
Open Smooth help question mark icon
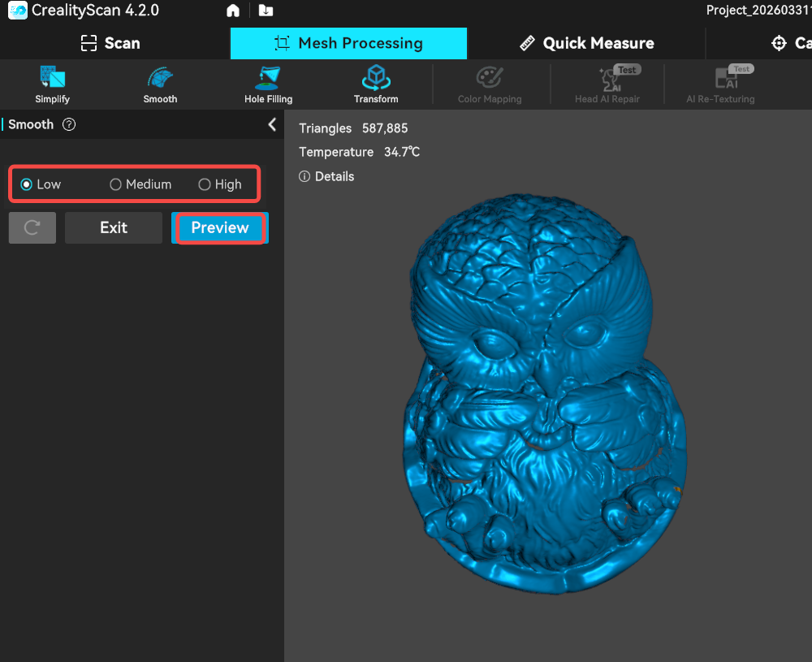click(69, 124)
